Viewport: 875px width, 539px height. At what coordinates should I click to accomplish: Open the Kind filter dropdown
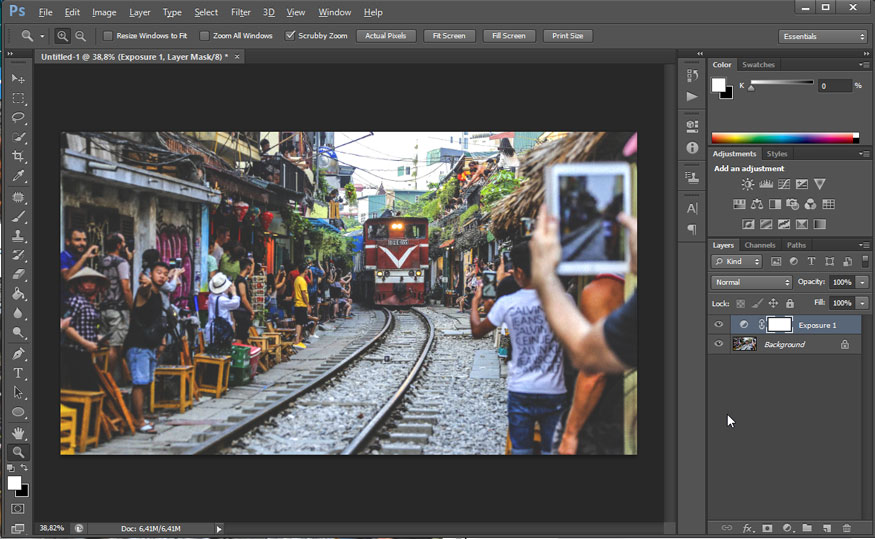(x=737, y=261)
